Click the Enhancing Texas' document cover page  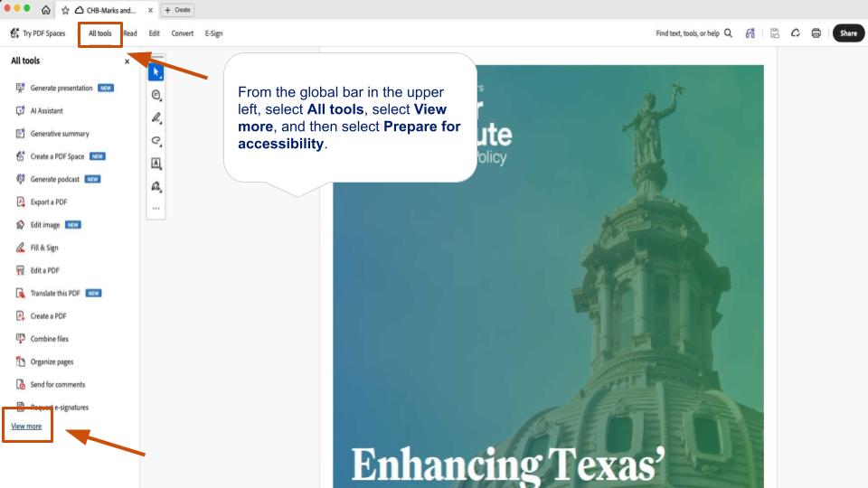548,277
